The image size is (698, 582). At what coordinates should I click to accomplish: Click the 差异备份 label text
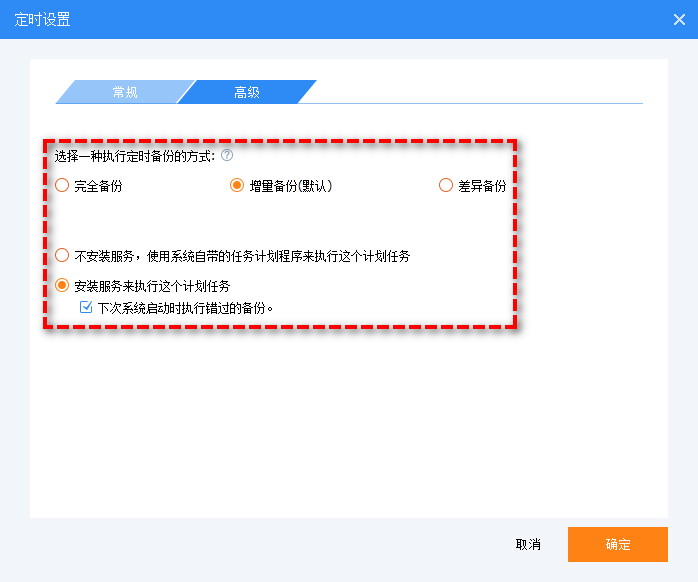coord(482,186)
